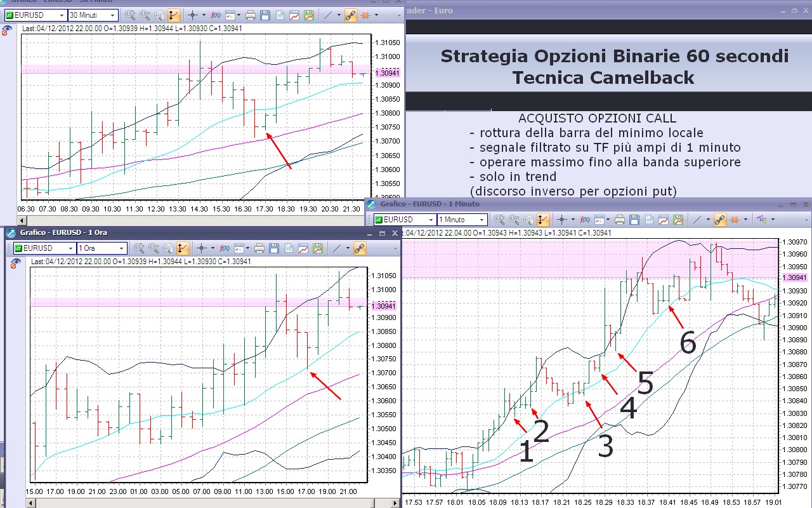
Task: Open f(x) indicators in the 1 Minuto chart
Action: click(585, 220)
